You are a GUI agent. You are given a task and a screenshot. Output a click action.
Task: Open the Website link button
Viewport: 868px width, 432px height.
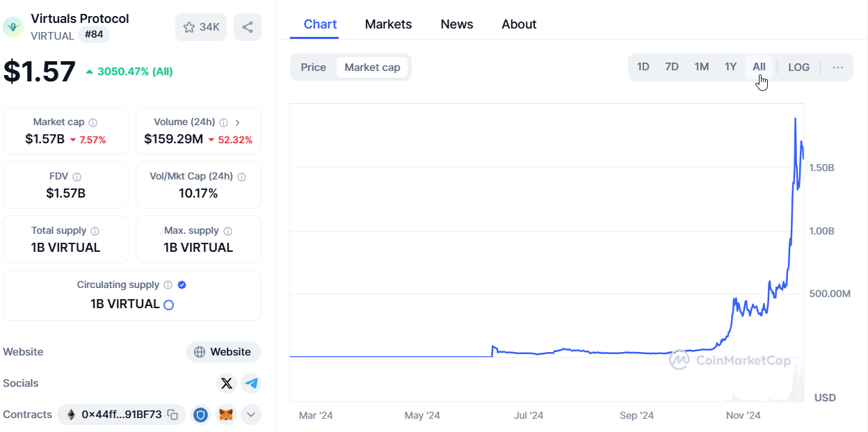coord(223,352)
